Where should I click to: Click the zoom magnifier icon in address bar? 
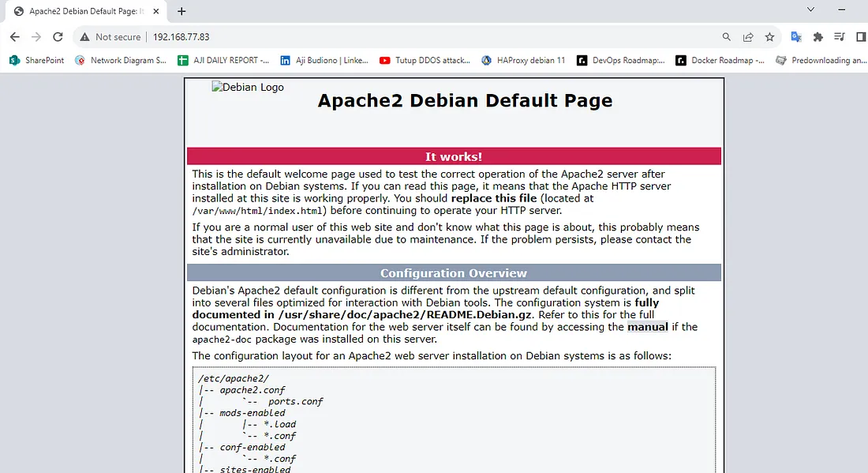click(727, 37)
